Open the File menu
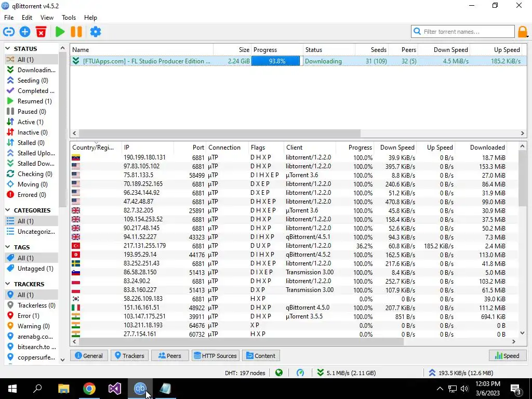 tap(9, 18)
